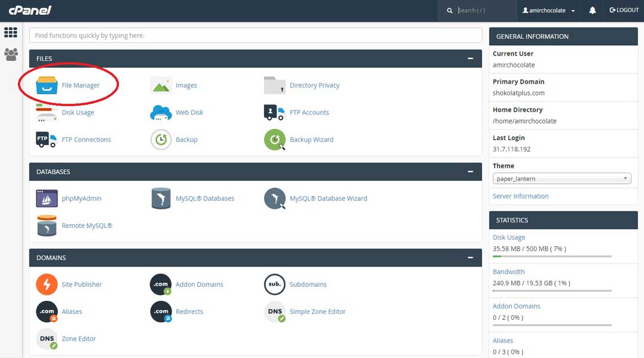Viewport: 644px width, 358px height.
Task: Click the Site Publisher lightning icon
Action: [47, 285]
